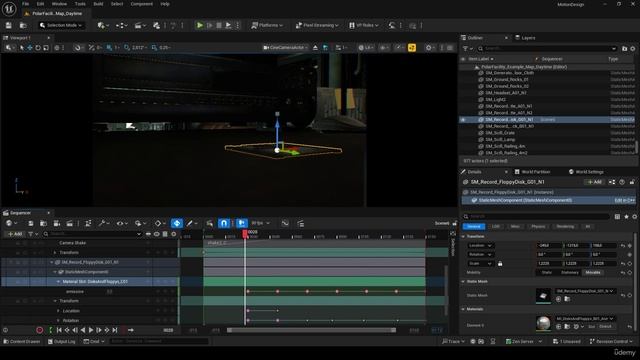640x360 pixels.
Task: Open the Selection Mode dropdown
Action: [61, 25]
